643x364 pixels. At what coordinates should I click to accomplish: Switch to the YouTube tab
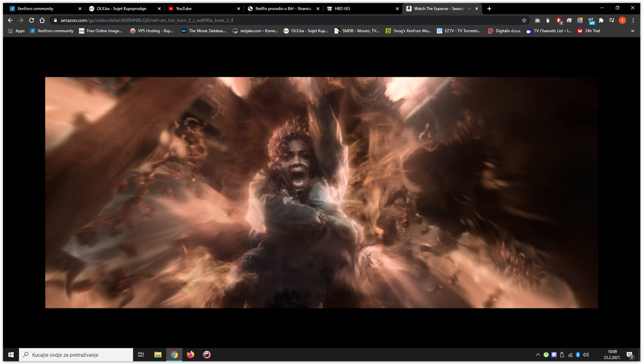204,9
